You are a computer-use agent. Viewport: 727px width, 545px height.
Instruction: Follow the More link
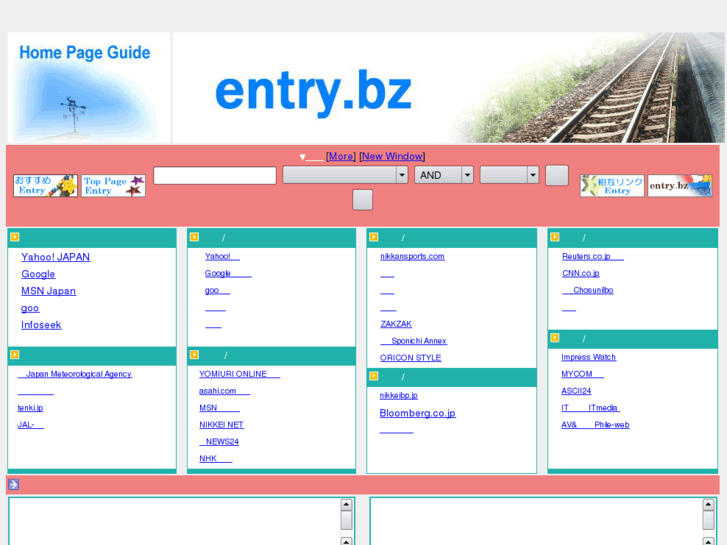pos(341,156)
